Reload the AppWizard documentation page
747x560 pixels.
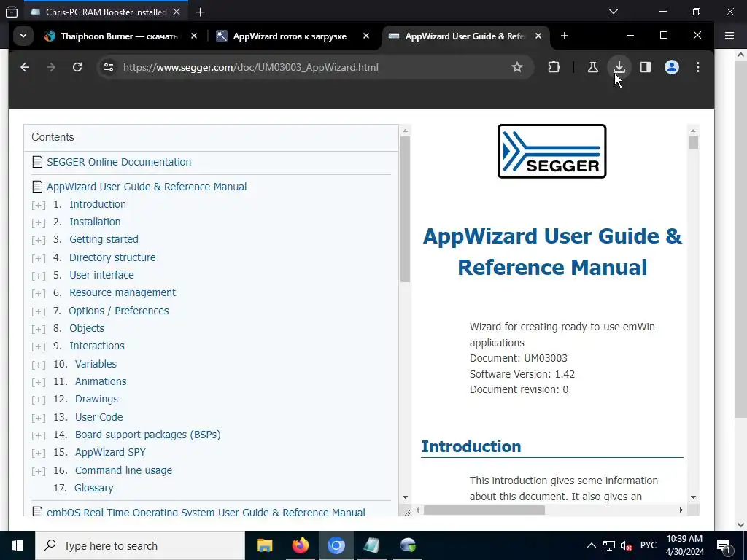click(x=77, y=67)
